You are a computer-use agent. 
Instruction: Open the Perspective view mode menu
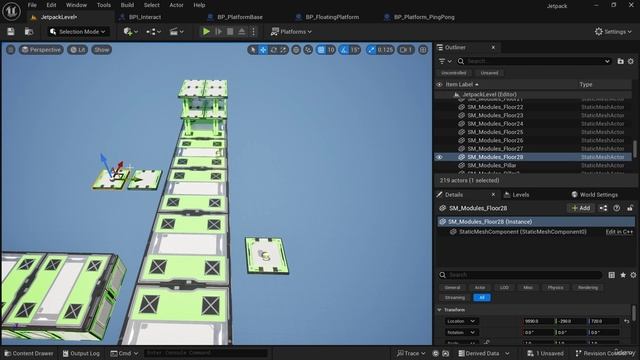click(x=41, y=50)
